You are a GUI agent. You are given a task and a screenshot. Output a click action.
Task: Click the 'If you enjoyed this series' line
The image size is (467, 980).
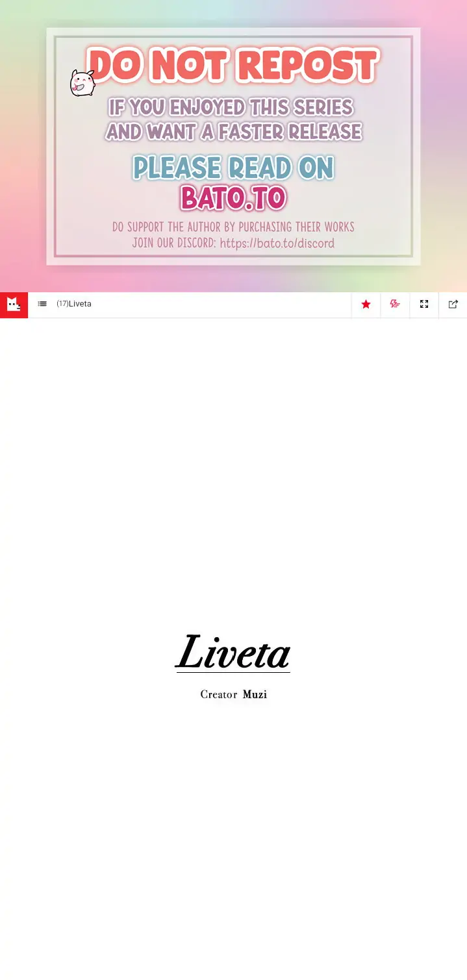(x=231, y=107)
